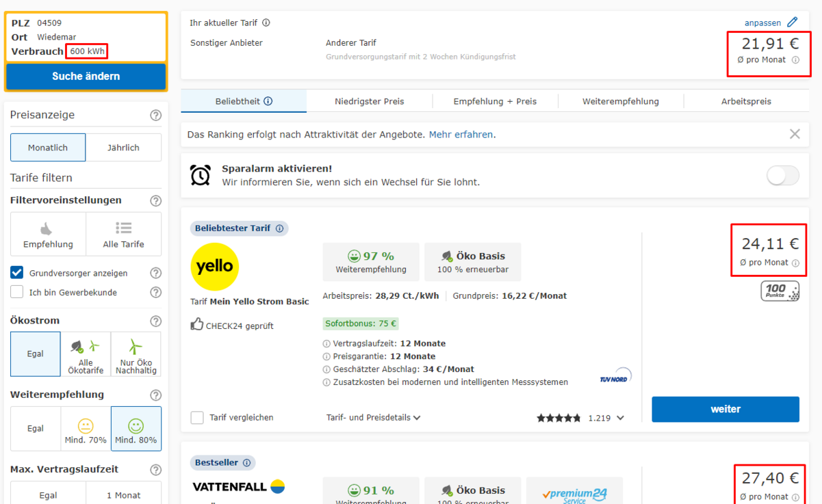Image resolution: width=822 pixels, height=504 pixels.
Task: Check Tarif vergleichen for Yello tariff
Action: [197, 417]
